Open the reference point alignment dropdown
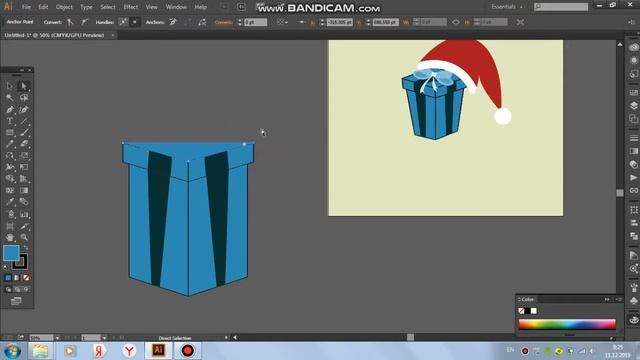 [x=281, y=22]
